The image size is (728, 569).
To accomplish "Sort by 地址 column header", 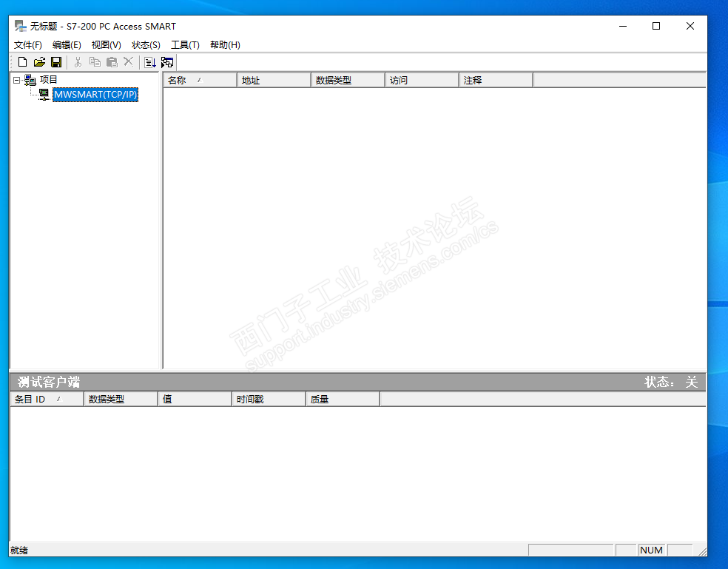I will click(x=274, y=81).
